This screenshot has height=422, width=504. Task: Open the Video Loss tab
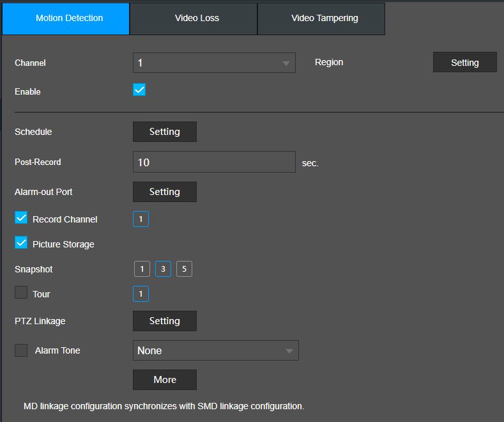194,19
